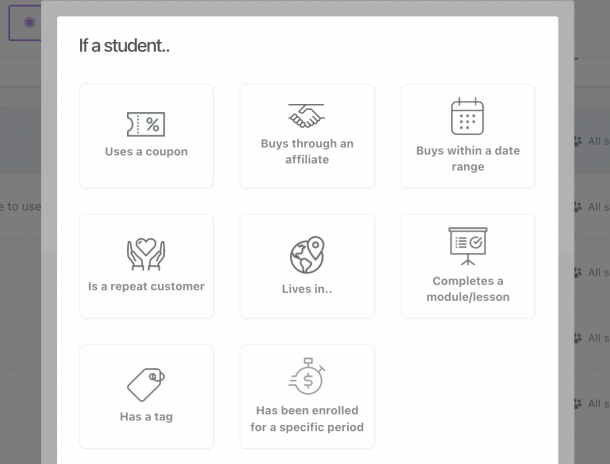Select the "Buys within a date range" text
Screen dimensions: 610x464
467,159
